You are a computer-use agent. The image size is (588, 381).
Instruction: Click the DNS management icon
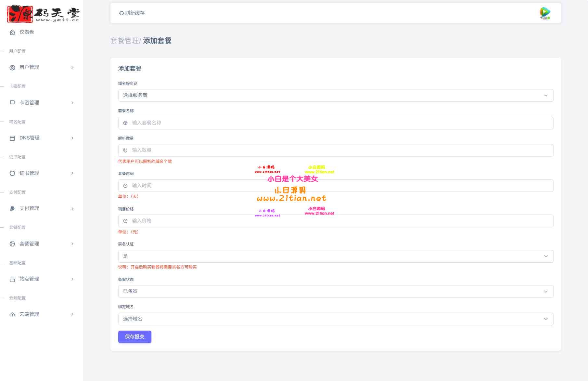(x=12, y=138)
